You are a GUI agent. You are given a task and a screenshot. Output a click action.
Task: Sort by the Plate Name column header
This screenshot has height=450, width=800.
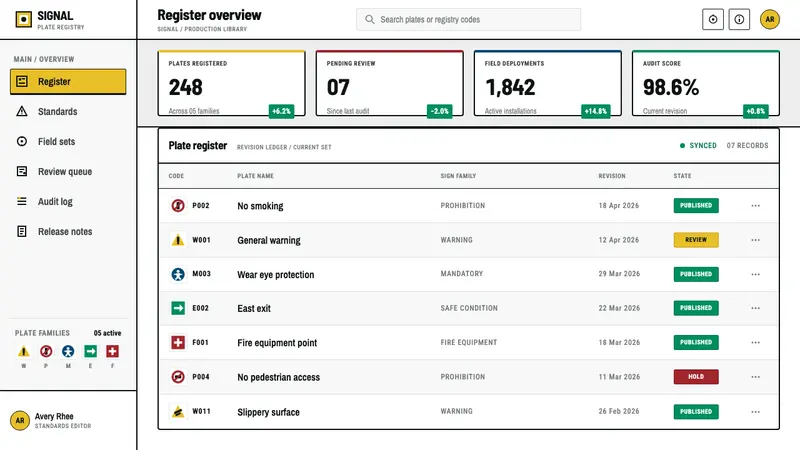coord(256,176)
